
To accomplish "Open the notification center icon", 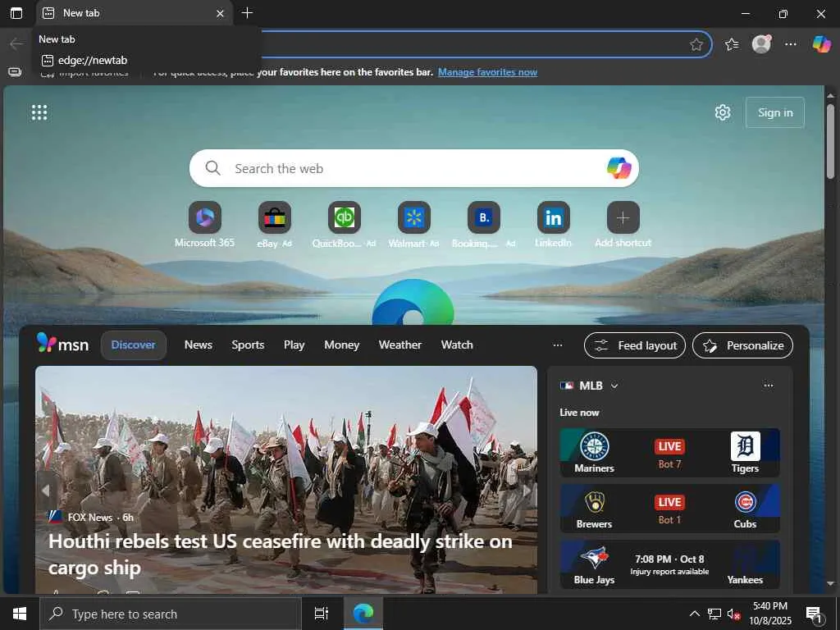I will pos(814,614).
